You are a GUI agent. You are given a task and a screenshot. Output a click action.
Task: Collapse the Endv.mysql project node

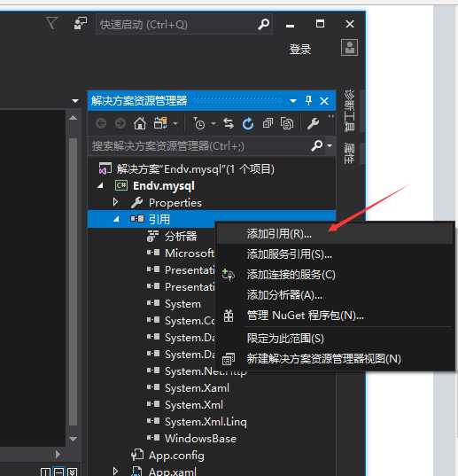pyautogui.click(x=100, y=185)
